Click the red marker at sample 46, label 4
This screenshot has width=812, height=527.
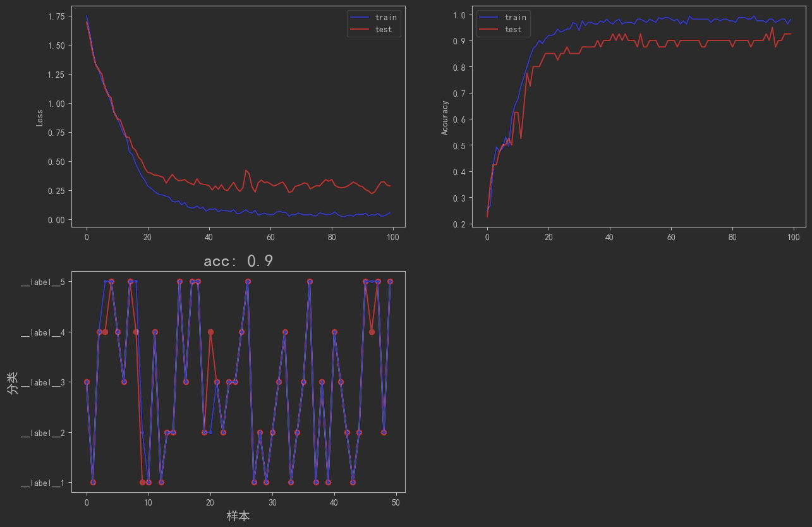point(372,332)
